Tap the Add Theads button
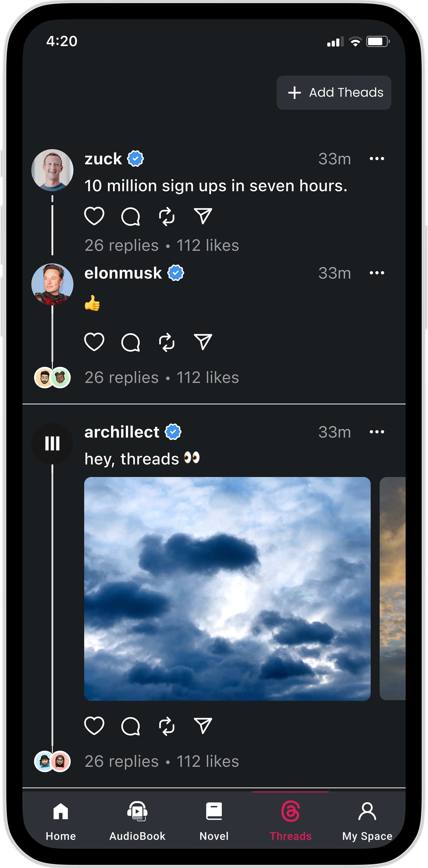Image resolution: width=428 pixels, height=868 pixels. 334,93
